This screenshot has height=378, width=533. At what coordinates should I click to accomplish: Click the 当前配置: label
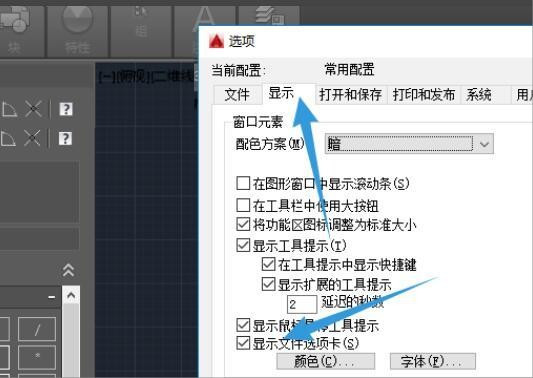coord(238,70)
